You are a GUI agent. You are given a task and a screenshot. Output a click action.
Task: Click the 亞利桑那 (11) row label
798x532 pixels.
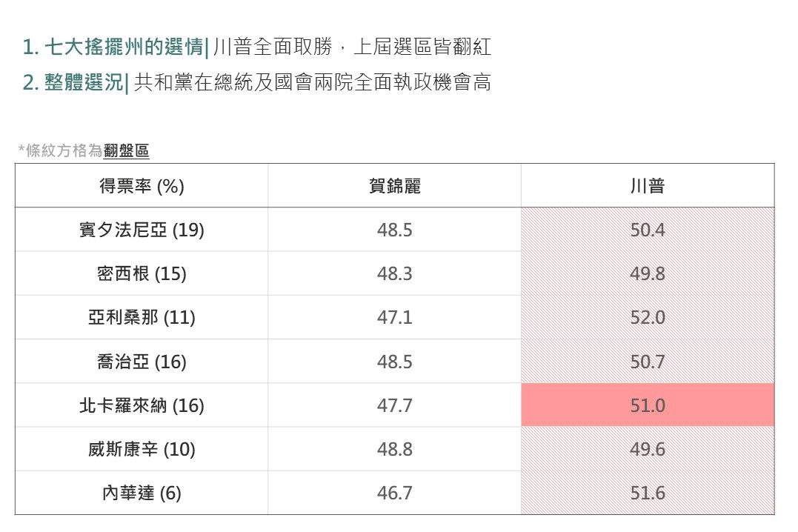click(x=142, y=318)
